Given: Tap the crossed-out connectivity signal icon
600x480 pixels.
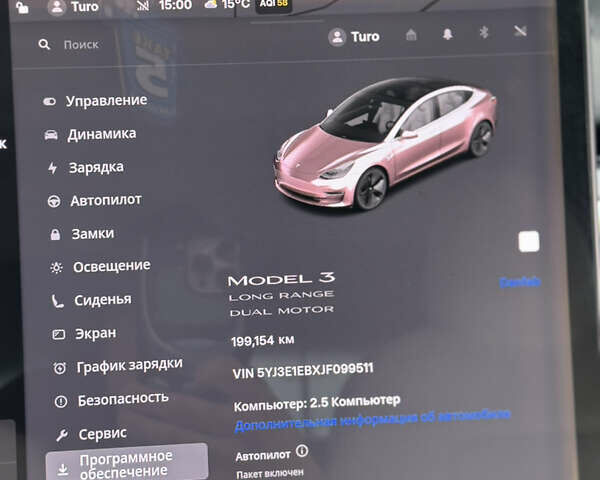Looking at the screenshot, I should (519, 32).
